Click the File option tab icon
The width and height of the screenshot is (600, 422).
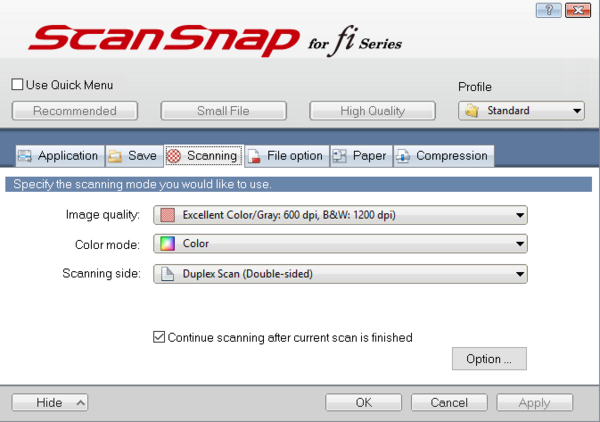click(x=254, y=156)
